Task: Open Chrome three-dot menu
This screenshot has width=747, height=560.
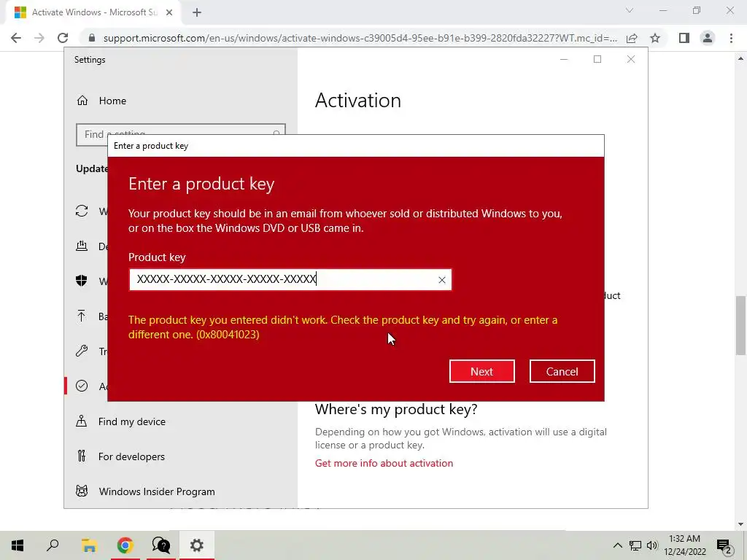Action: pos(731,38)
